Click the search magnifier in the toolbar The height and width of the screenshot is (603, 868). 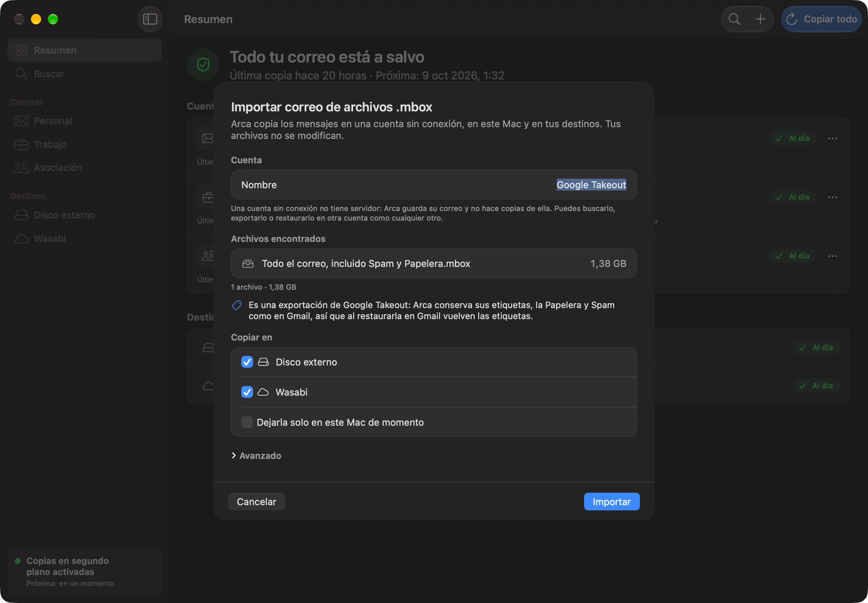tap(734, 19)
